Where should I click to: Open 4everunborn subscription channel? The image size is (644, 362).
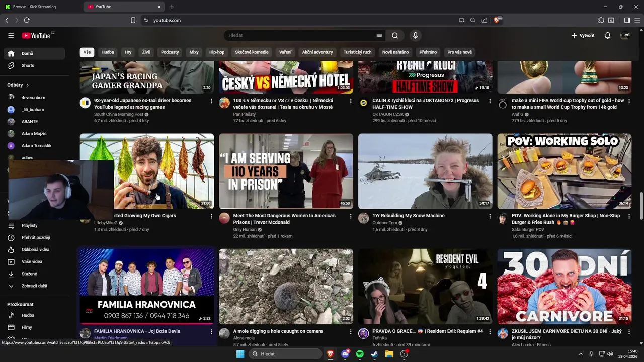(x=35, y=98)
